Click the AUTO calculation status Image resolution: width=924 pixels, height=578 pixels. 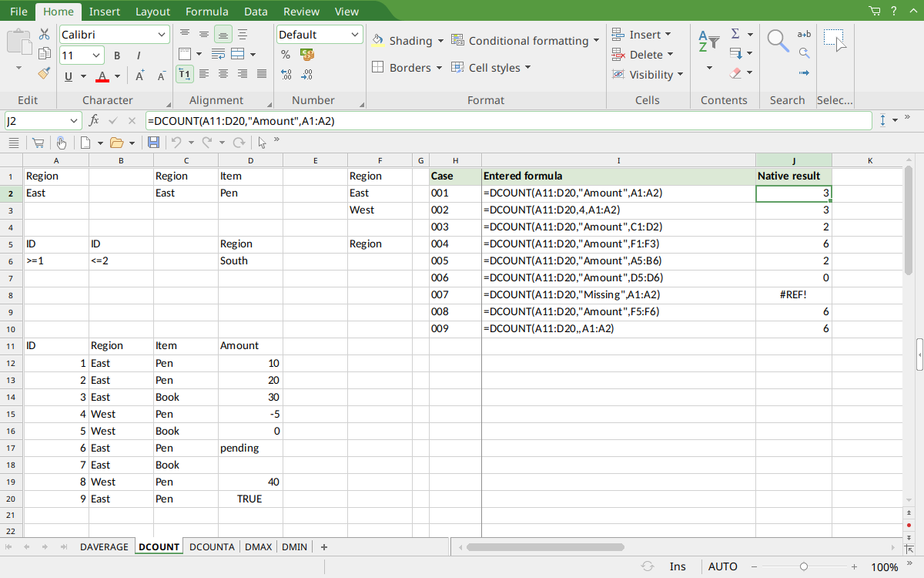pos(722,566)
